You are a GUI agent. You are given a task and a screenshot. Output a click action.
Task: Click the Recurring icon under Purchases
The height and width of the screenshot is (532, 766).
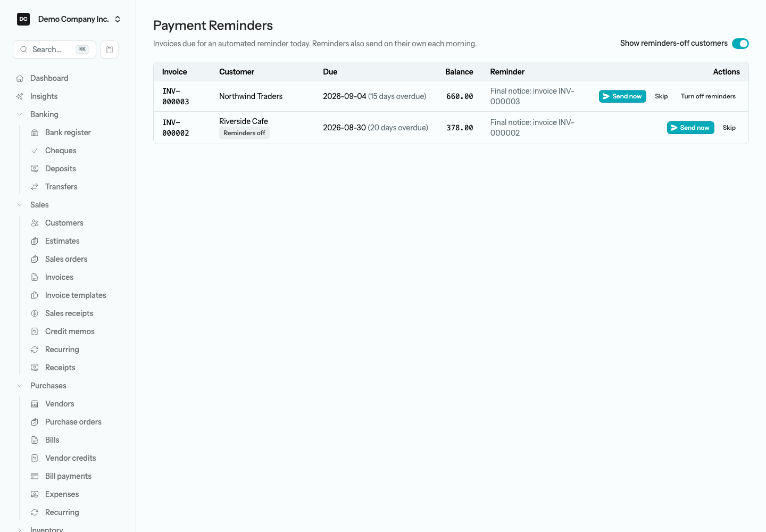[35, 512]
